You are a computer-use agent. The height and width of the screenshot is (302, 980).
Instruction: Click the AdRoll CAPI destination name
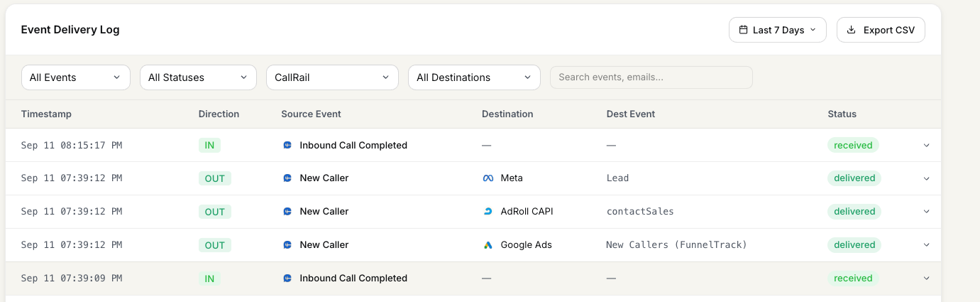click(x=527, y=212)
